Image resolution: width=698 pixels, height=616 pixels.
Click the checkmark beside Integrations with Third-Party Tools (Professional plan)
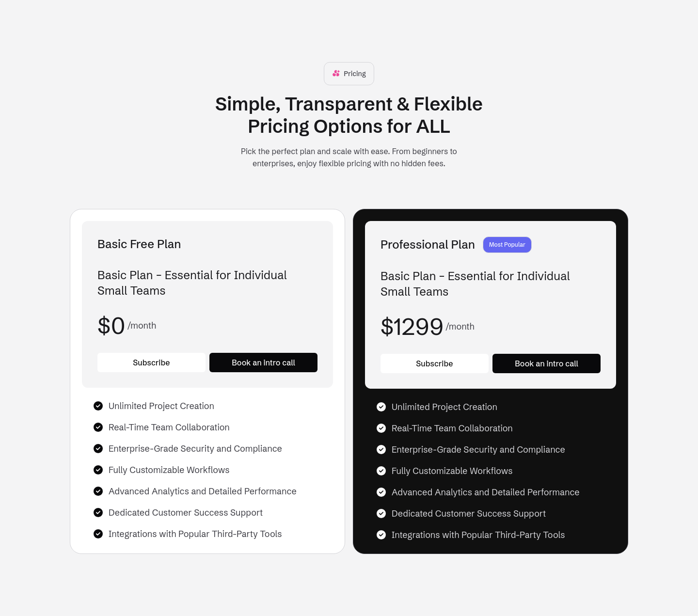tap(381, 535)
